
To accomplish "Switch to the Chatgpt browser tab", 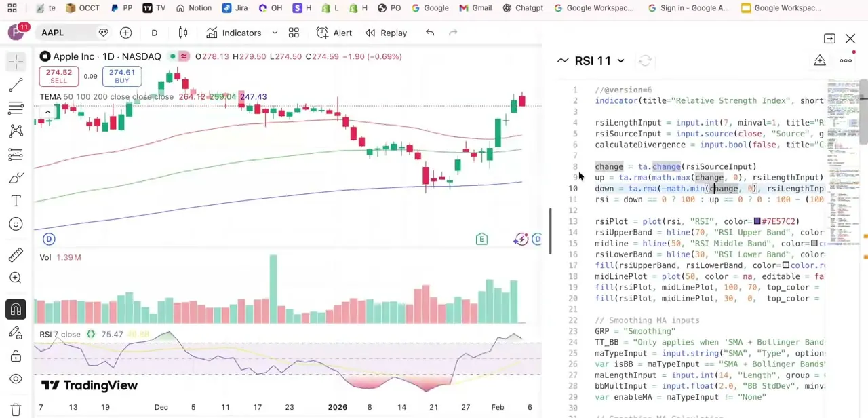I will click(523, 8).
